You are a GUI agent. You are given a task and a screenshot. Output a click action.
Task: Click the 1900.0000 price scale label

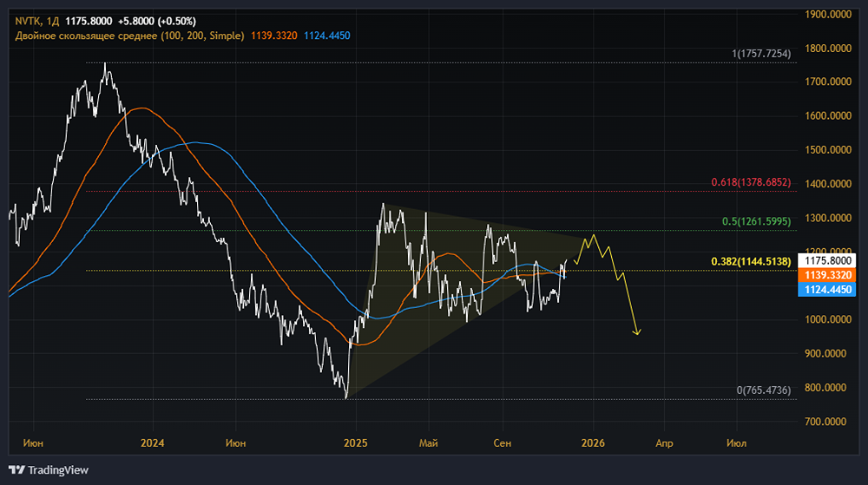coord(827,15)
